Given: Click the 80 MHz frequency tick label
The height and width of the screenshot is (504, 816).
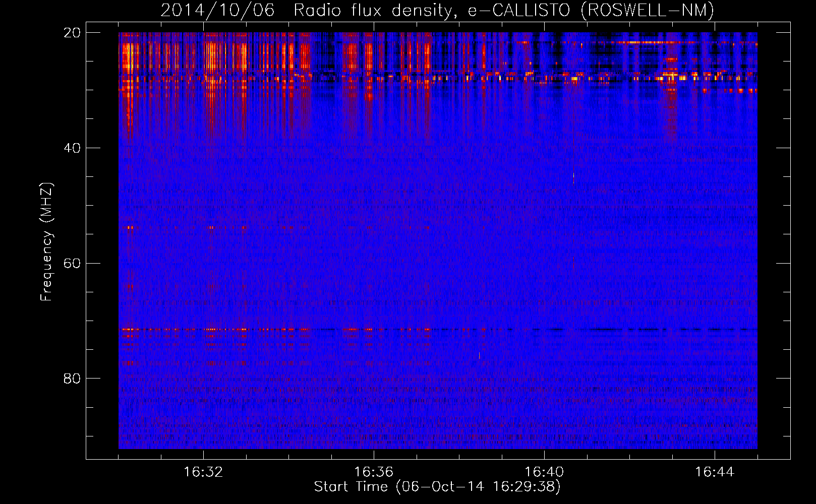Looking at the screenshot, I should [72, 379].
